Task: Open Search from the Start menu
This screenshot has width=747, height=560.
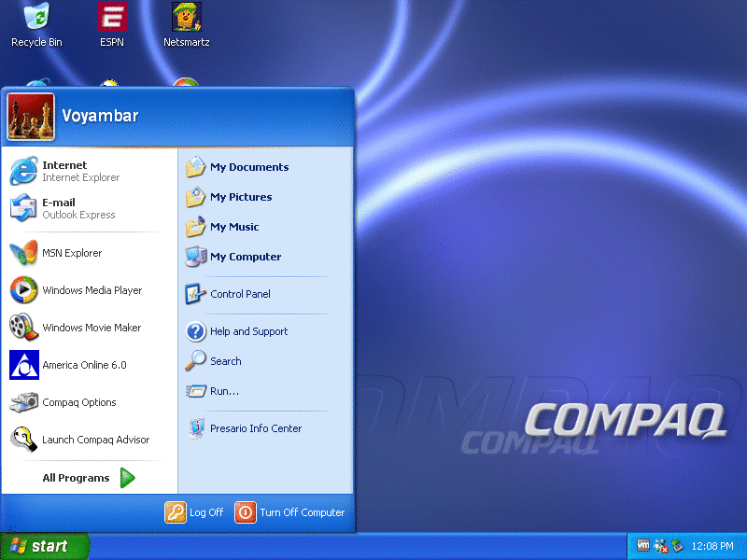Action: pyautogui.click(x=266, y=361)
